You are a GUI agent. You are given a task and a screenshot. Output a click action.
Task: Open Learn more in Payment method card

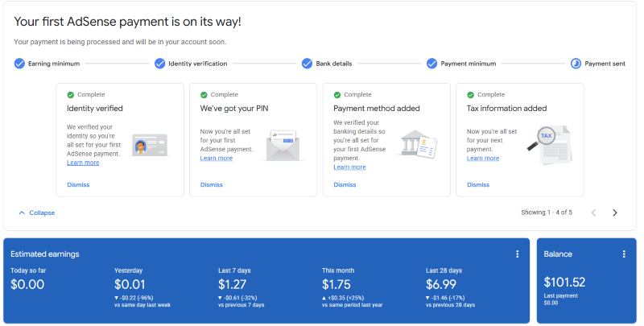pyautogui.click(x=349, y=167)
